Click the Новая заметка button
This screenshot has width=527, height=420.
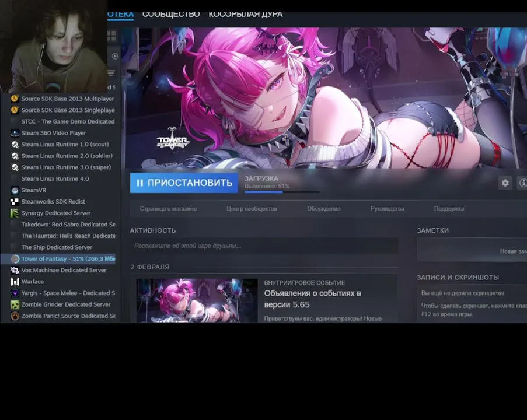(x=472, y=251)
